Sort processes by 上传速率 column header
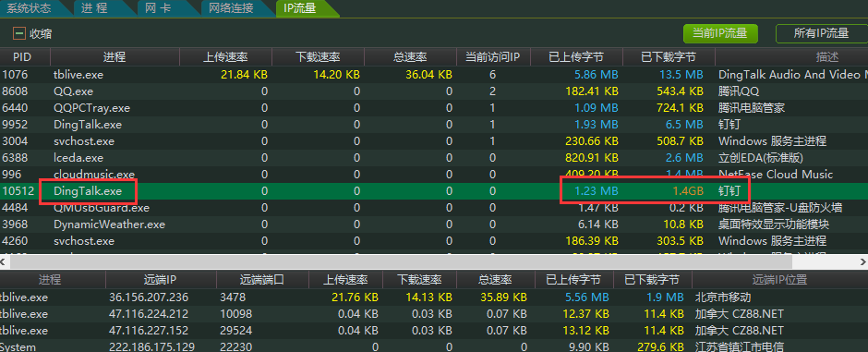The image size is (868, 352). (x=225, y=57)
